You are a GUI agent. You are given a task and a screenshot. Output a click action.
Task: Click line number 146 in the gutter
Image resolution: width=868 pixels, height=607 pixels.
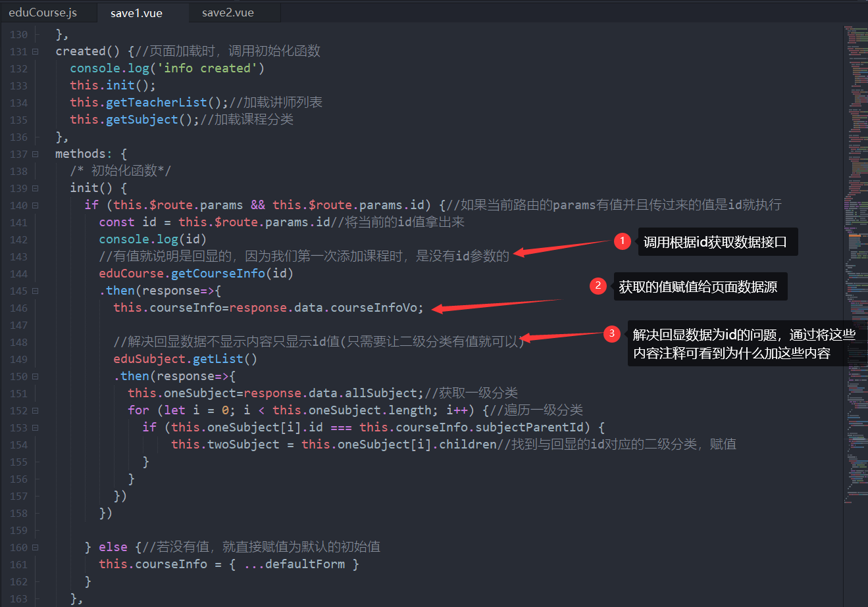click(19, 308)
